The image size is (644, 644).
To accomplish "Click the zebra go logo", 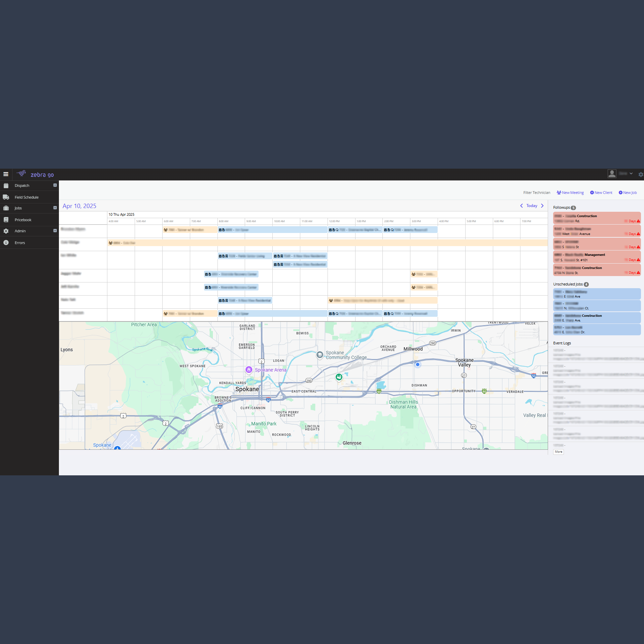I will click(36, 174).
